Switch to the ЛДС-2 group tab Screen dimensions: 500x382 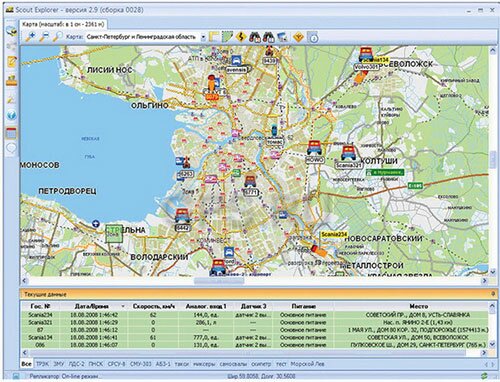tap(77, 364)
